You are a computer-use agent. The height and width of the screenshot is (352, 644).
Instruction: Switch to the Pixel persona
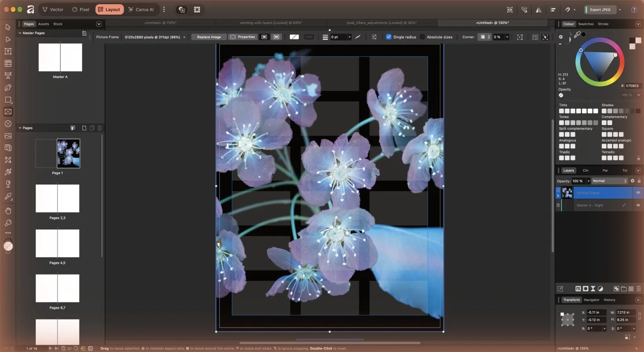(80, 9)
